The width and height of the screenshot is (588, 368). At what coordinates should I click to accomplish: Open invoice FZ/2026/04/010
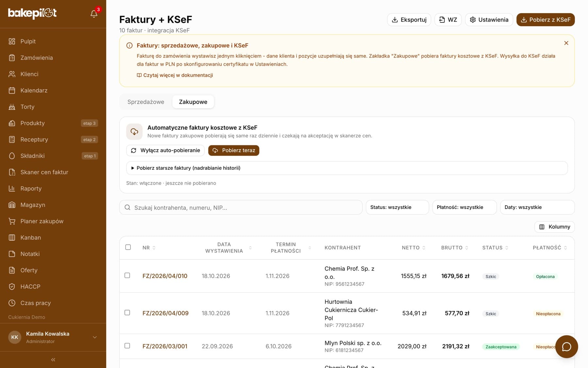coord(165,276)
